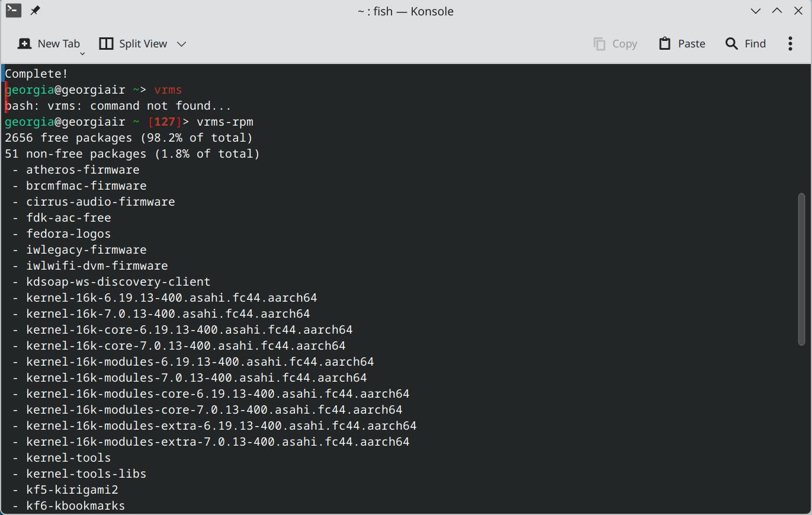Toggle the pin window icon

(x=35, y=11)
